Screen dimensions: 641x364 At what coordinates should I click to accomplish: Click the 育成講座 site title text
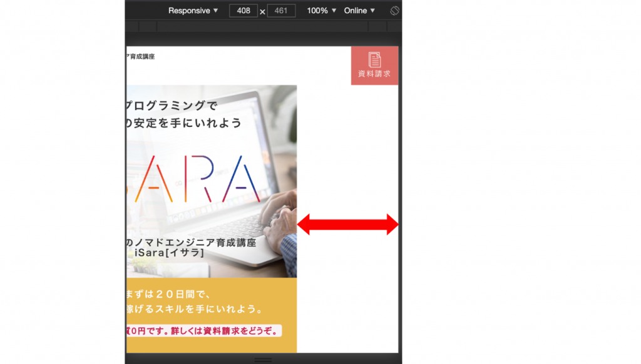point(141,56)
